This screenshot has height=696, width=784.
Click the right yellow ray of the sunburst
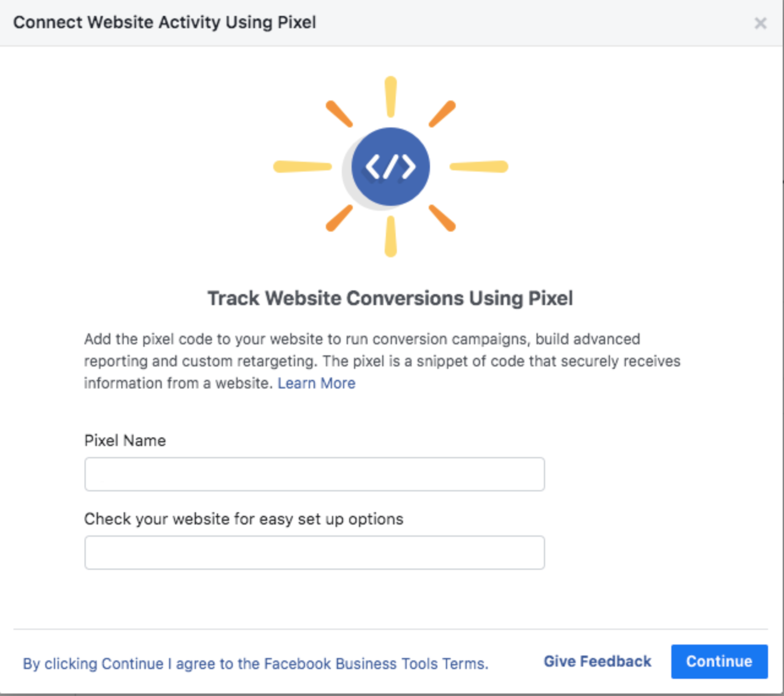point(479,167)
